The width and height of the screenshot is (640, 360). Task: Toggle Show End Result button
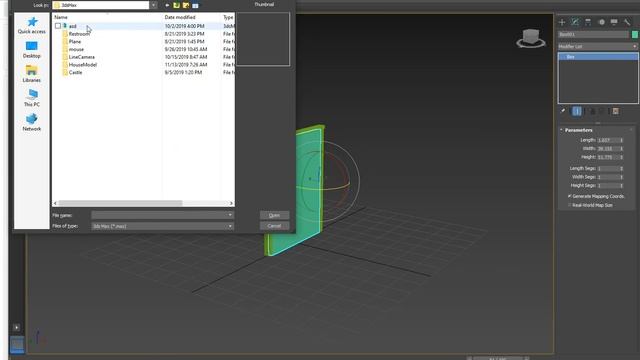tap(577, 111)
